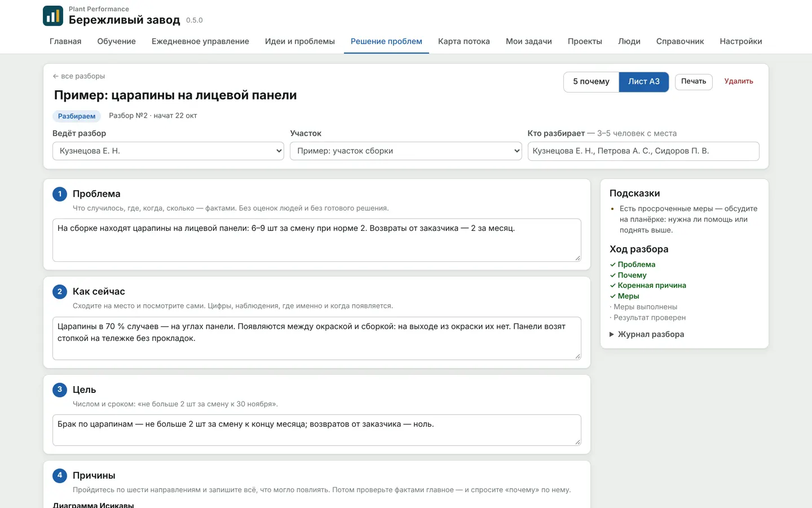The height and width of the screenshot is (508, 812).
Task: Switch view to 5 почему
Action: click(591, 82)
